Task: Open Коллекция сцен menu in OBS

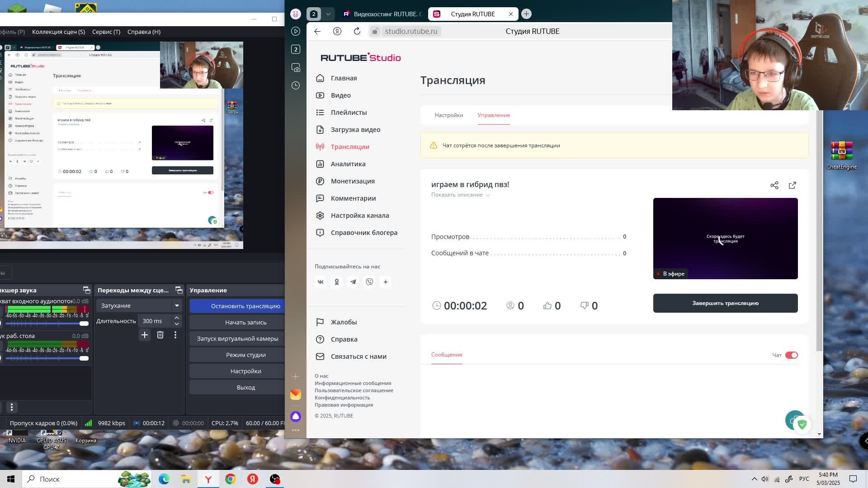Action: point(58,32)
